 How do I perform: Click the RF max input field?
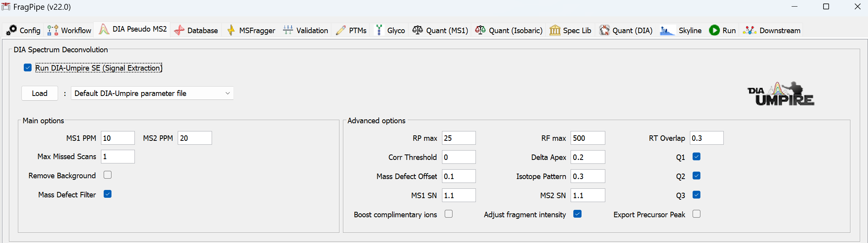pos(588,138)
